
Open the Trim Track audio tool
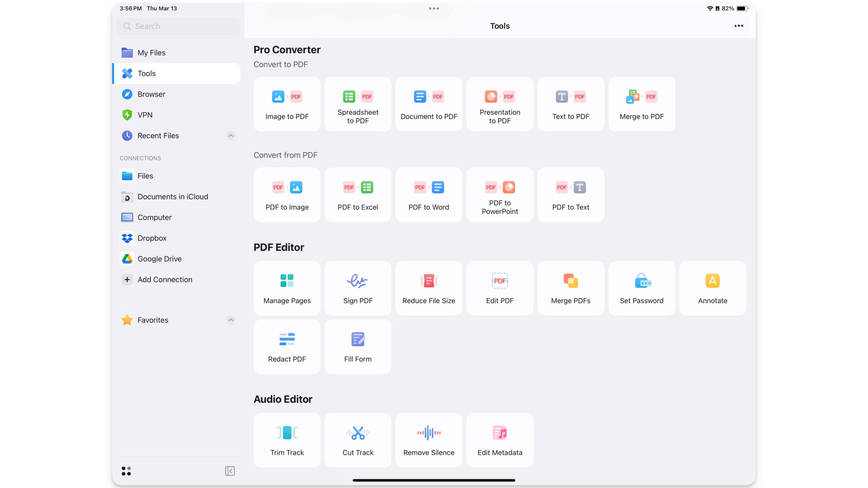(287, 440)
